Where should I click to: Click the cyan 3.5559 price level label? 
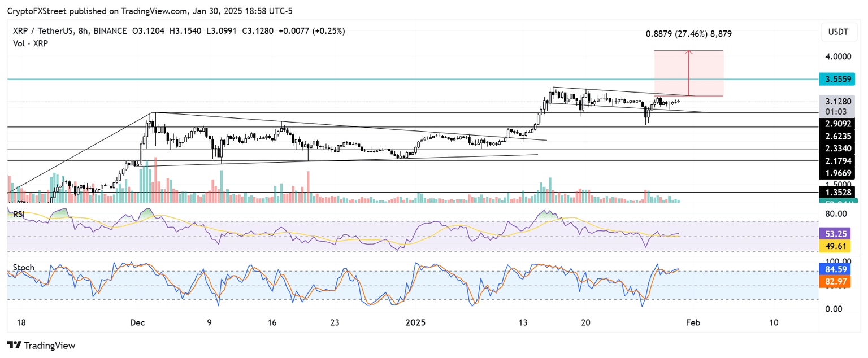tap(839, 80)
